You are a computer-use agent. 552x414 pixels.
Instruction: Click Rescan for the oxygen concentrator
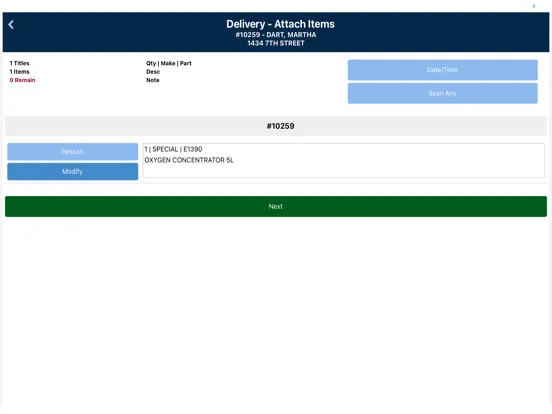(x=73, y=152)
